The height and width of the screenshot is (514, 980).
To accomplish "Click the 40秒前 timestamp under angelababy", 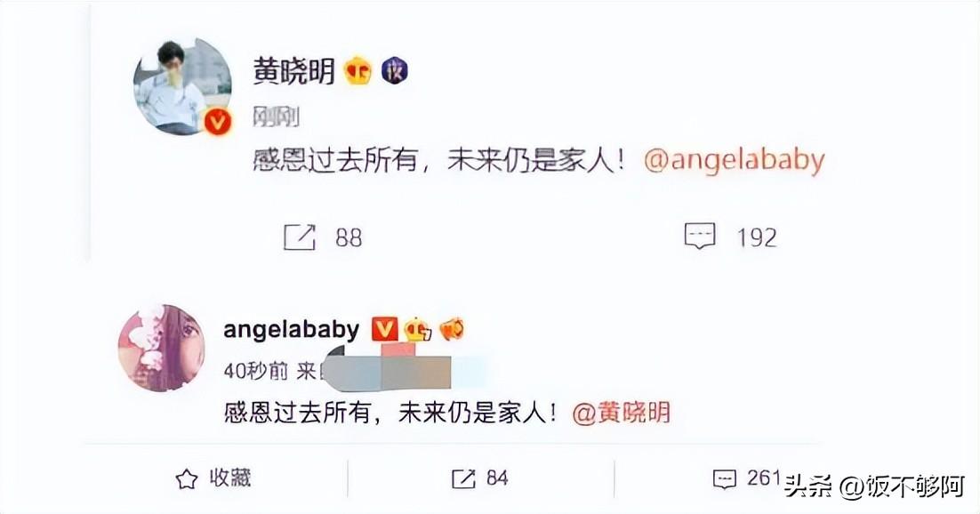I will click(255, 372).
